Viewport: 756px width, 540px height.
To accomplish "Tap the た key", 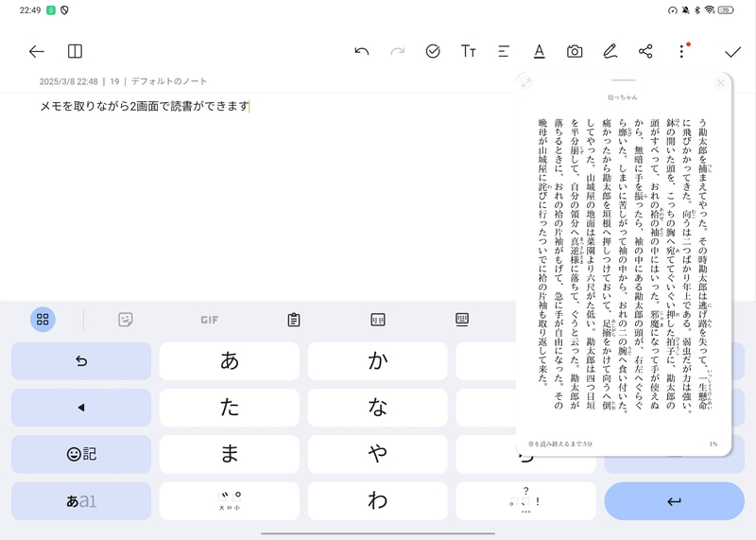I will point(229,408).
